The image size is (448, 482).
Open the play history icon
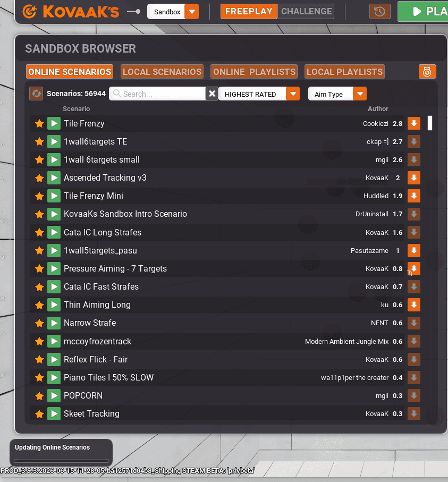pyautogui.click(x=380, y=12)
